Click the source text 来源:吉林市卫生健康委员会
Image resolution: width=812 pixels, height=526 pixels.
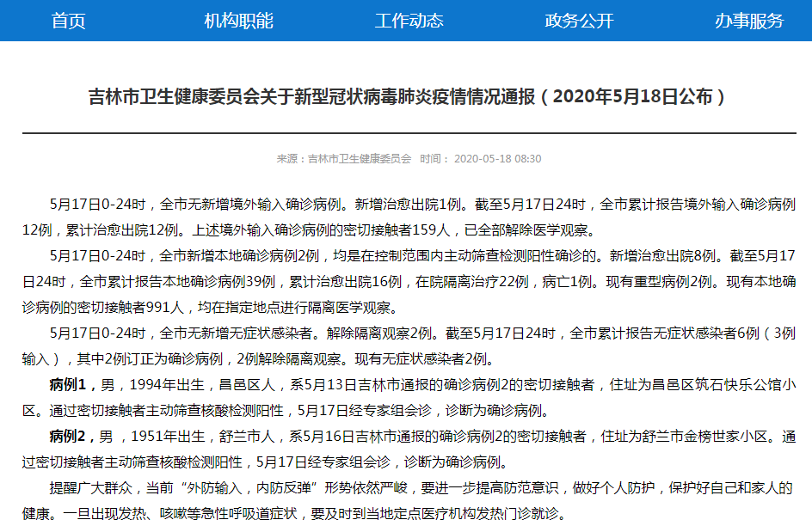coord(344,159)
